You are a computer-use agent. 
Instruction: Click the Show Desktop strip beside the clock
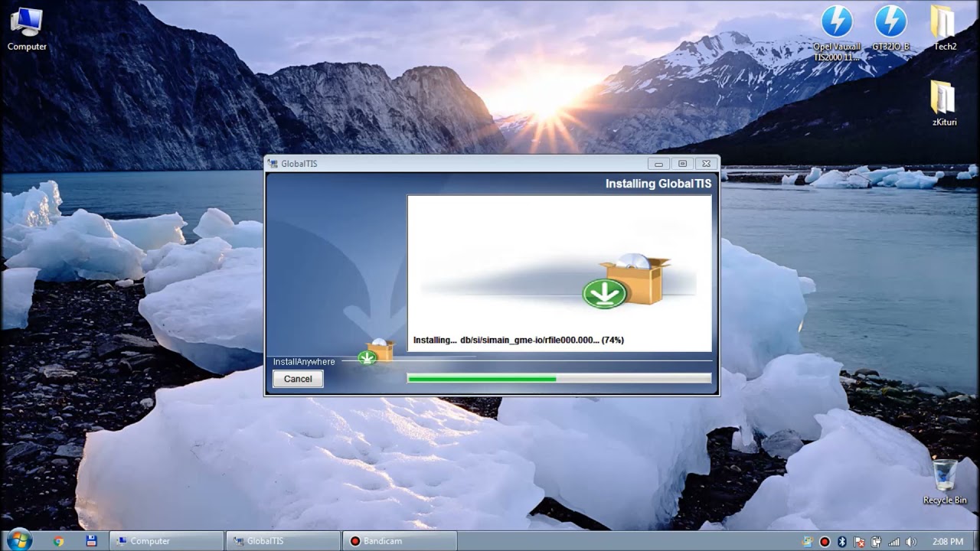click(x=975, y=541)
